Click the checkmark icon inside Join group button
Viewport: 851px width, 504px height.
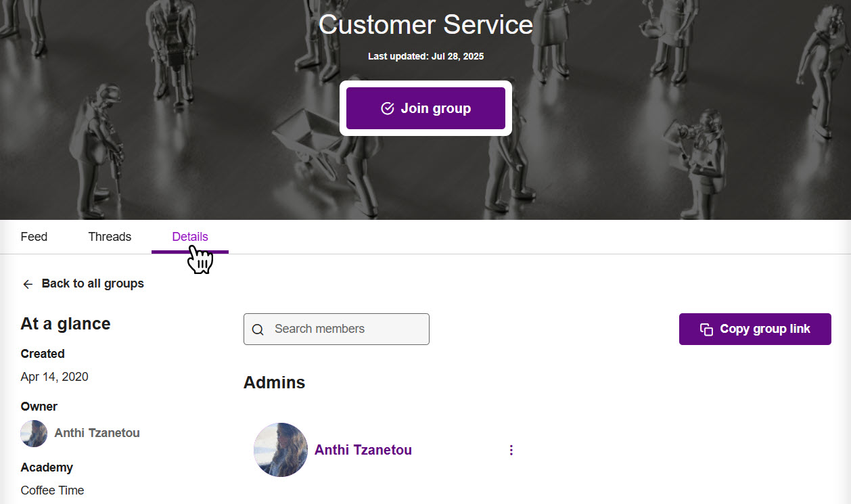[x=387, y=108]
